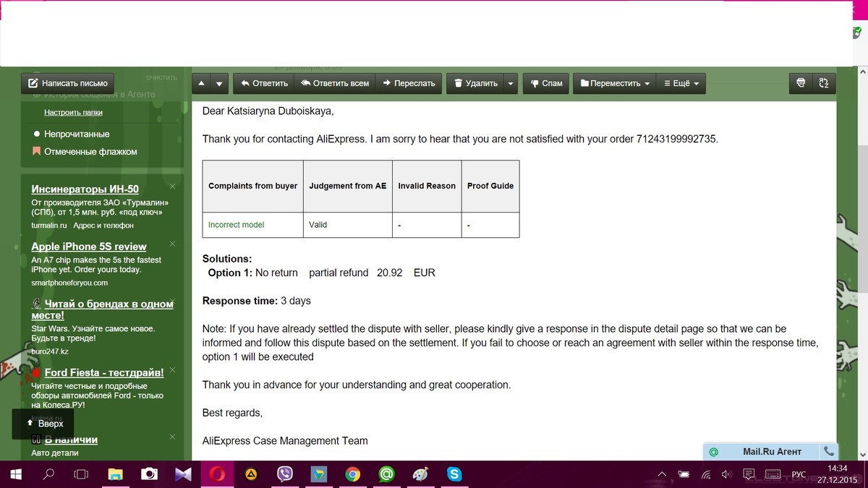Show hidden system tray icons

click(x=662, y=474)
